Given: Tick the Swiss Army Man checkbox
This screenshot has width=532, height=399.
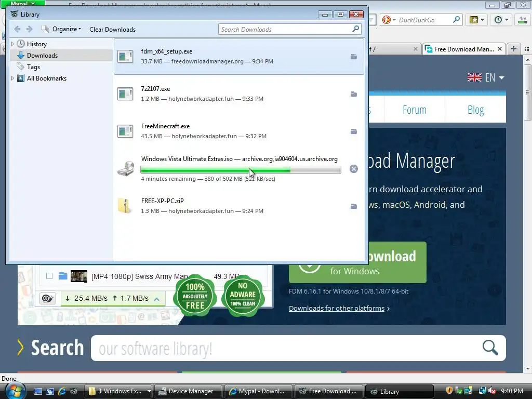Looking at the screenshot, I should point(49,276).
